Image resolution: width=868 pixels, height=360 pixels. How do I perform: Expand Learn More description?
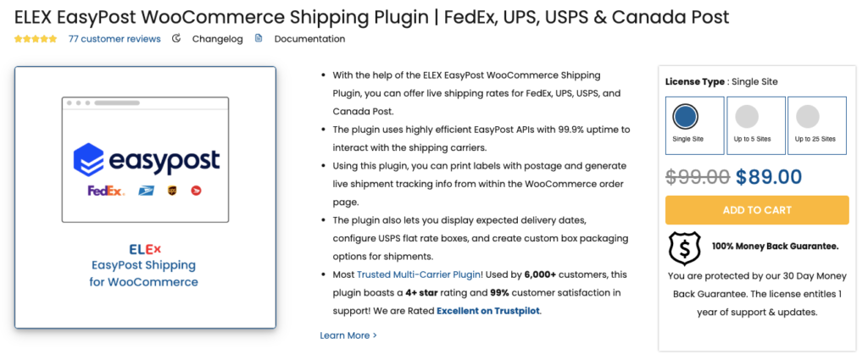point(348,335)
